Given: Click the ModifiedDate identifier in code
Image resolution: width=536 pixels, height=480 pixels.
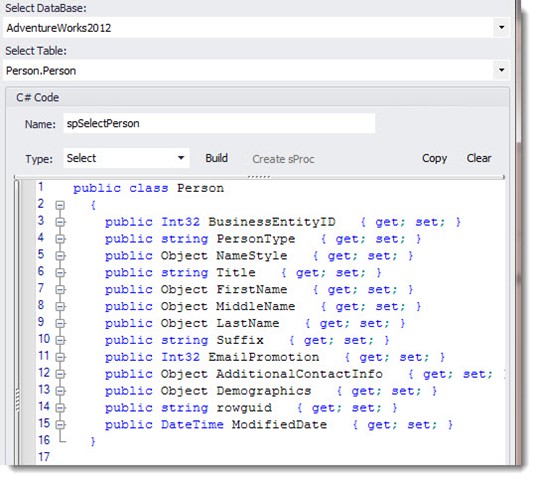Looking at the screenshot, I should 279,425.
